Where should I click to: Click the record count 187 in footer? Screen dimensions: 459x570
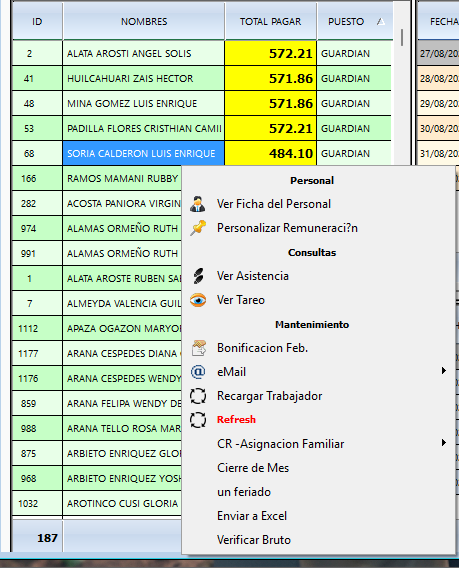(x=47, y=538)
